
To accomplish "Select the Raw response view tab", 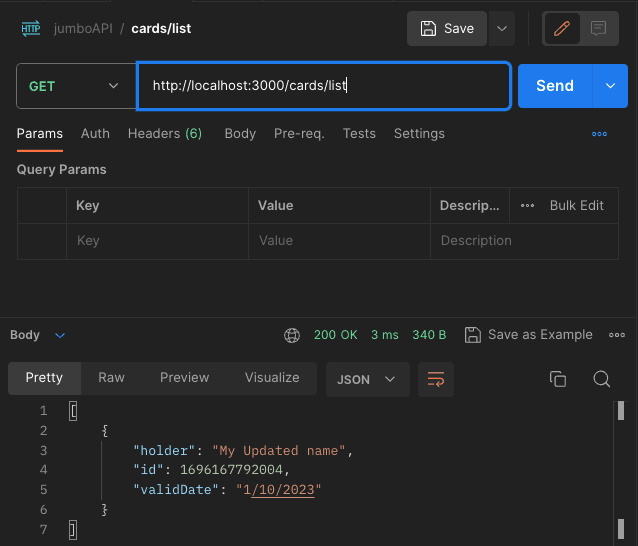I will 111,378.
